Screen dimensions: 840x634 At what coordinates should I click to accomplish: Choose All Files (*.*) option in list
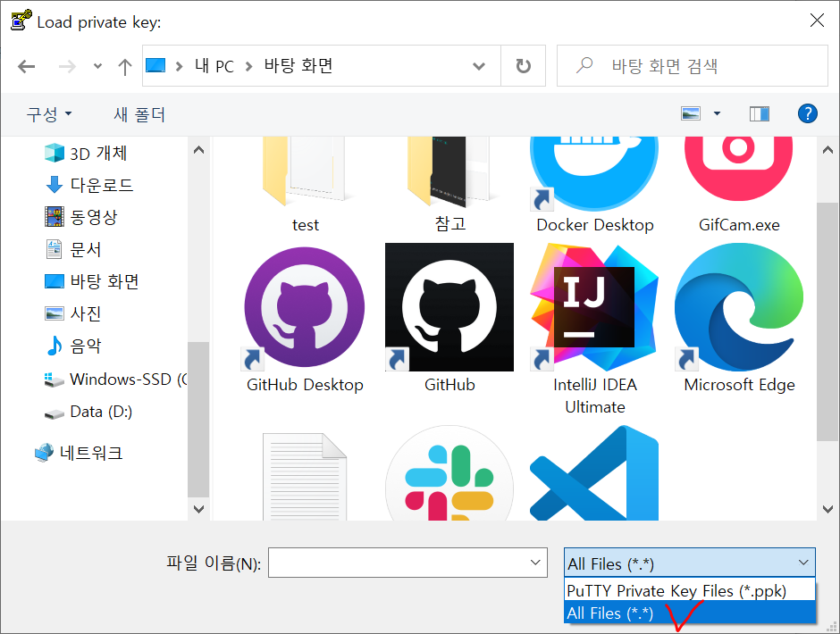(690, 613)
